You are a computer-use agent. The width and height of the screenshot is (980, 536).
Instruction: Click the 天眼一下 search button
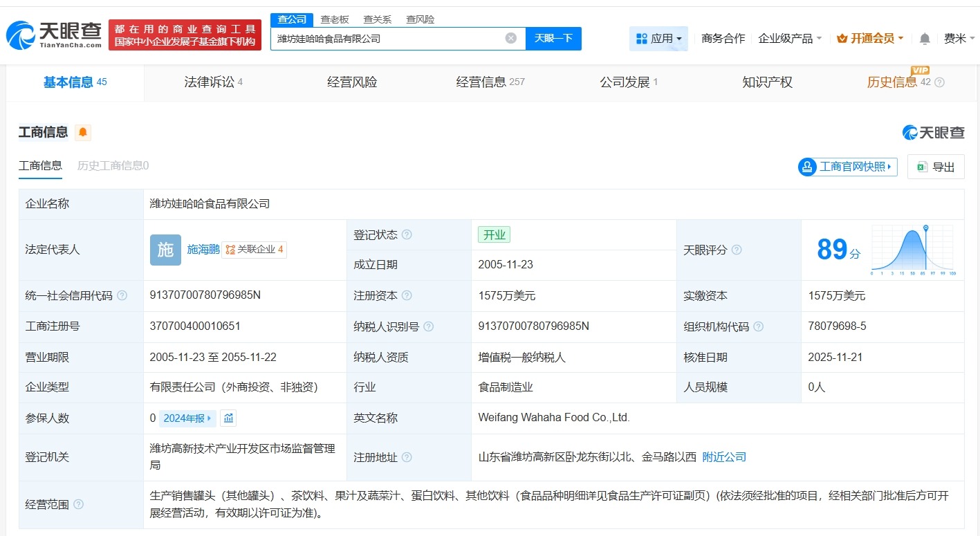coord(553,38)
